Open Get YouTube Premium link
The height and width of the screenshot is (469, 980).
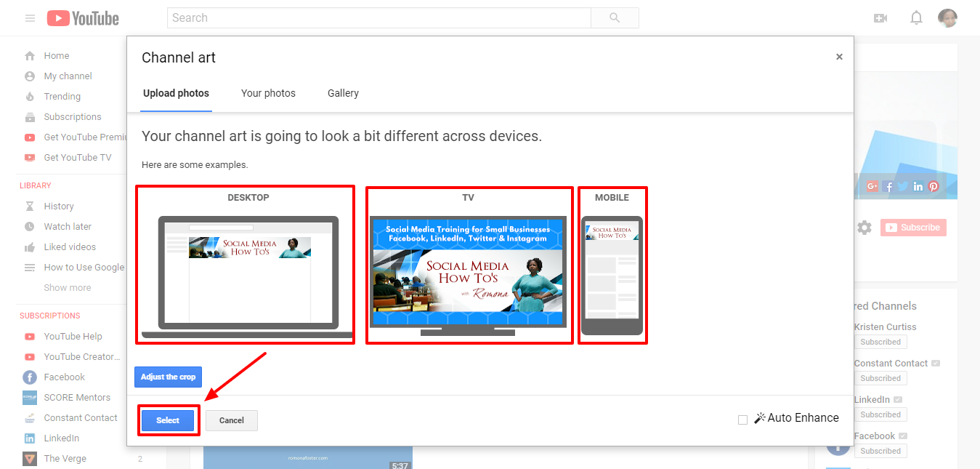pos(86,137)
